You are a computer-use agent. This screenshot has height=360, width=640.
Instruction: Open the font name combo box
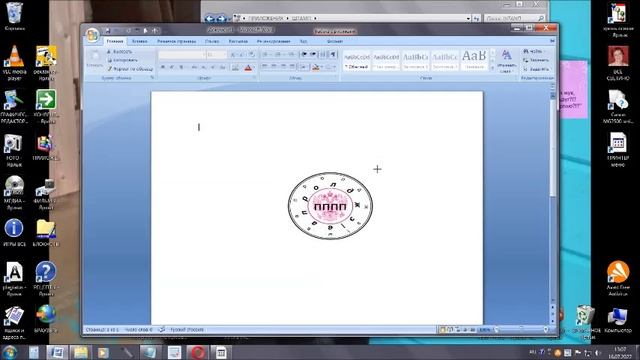pyautogui.click(x=182, y=55)
